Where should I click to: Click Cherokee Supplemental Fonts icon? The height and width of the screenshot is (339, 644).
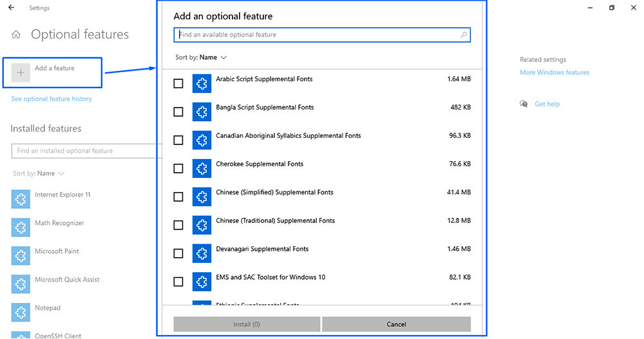tap(202, 168)
